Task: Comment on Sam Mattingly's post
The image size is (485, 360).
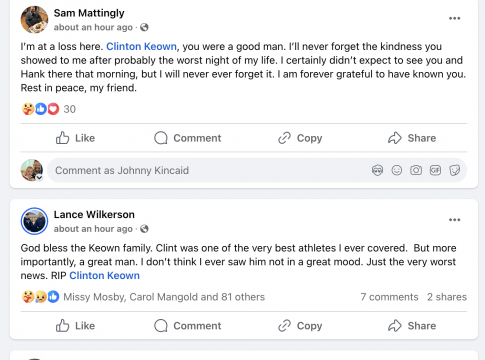Action: (188, 138)
